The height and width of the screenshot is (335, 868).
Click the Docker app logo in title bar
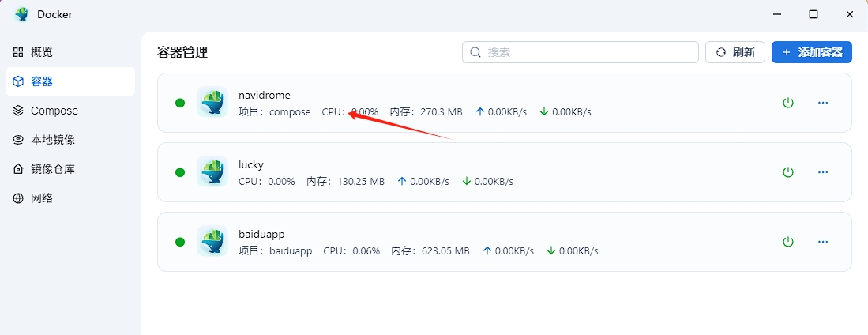[x=21, y=14]
